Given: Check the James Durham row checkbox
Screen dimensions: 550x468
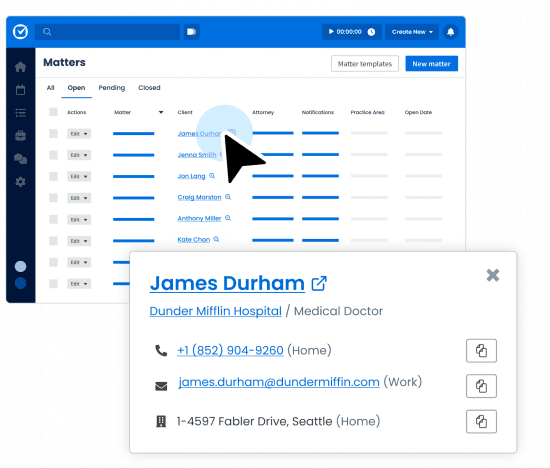Looking at the screenshot, I should coord(53,134).
